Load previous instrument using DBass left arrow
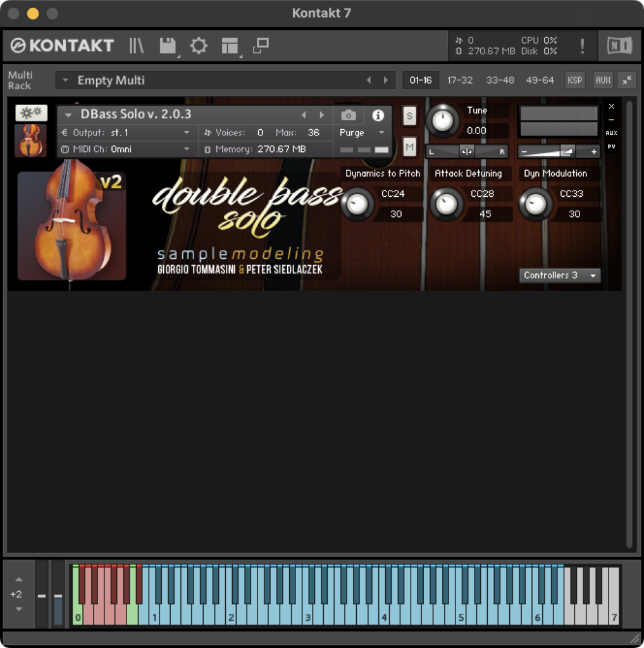This screenshot has width=644, height=648. point(304,115)
